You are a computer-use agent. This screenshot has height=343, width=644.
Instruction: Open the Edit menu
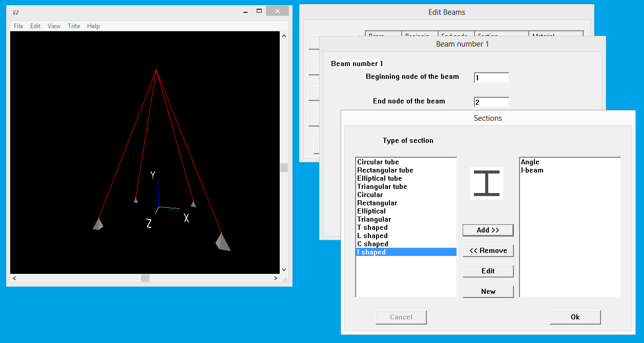[35, 26]
